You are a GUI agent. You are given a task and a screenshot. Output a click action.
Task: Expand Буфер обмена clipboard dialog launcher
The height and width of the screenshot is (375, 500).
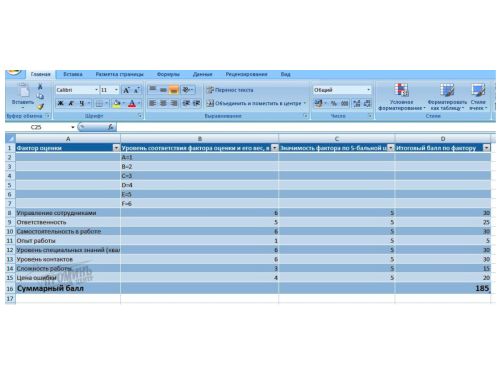point(48,116)
